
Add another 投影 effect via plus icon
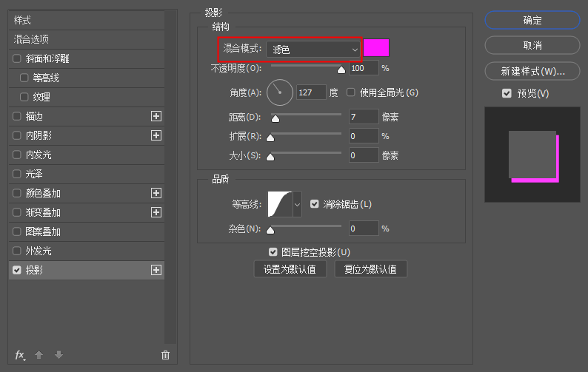[x=156, y=270]
